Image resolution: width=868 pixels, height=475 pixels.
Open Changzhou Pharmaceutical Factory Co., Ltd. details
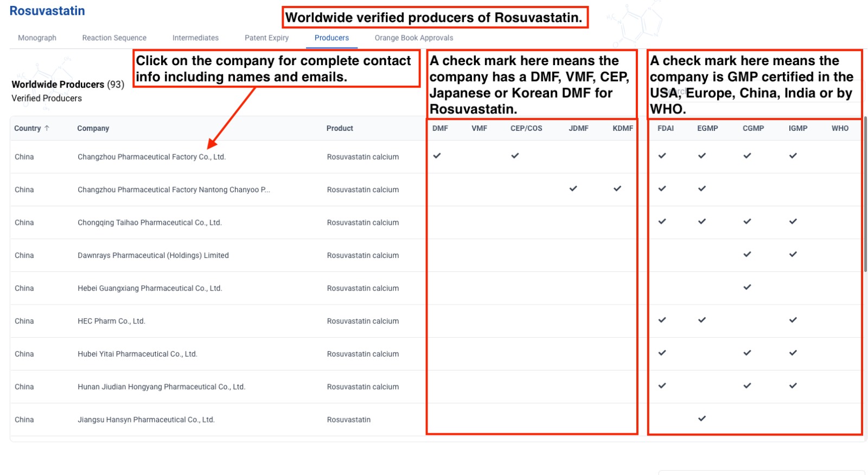[x=151, y=157]
